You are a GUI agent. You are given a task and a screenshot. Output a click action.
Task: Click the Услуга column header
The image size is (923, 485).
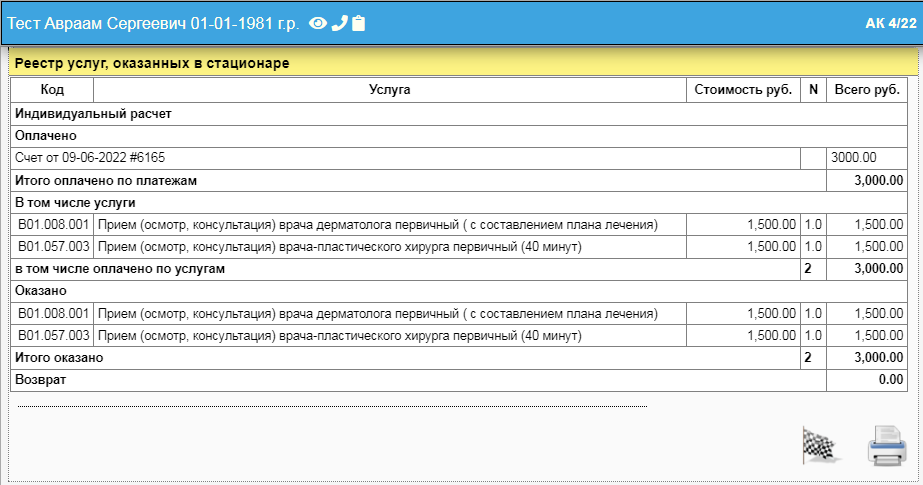tap(389, 90)
